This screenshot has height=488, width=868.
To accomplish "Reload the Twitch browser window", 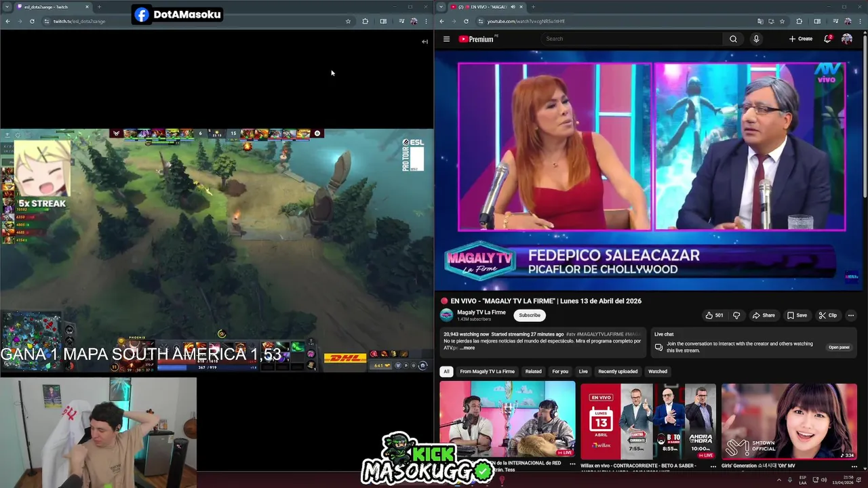I will (x=32, y=21).
